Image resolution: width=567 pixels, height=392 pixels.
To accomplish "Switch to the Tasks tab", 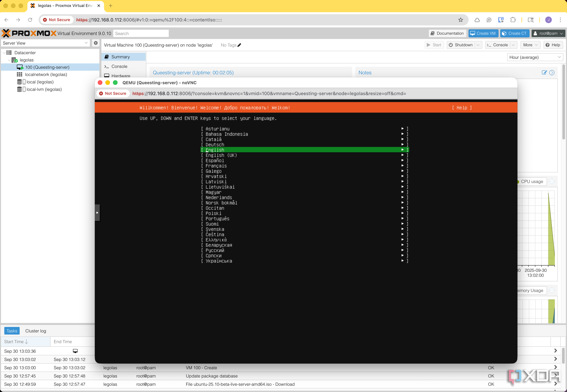I will (12, 331).
